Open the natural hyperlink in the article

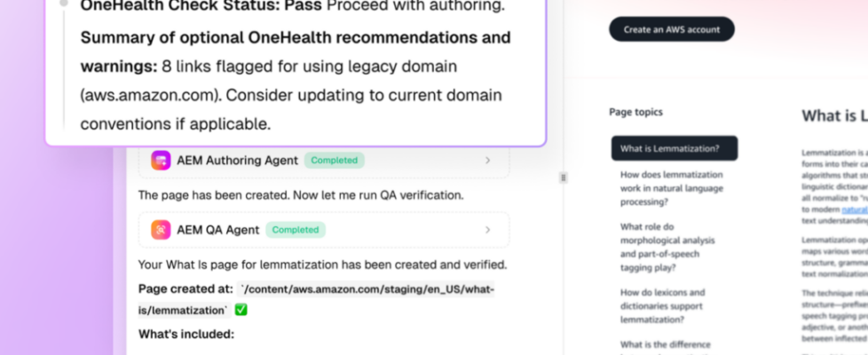(x=855, y=210)
